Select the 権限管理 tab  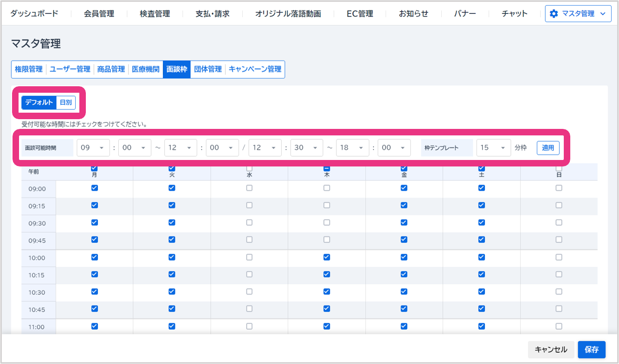point(29,70)
